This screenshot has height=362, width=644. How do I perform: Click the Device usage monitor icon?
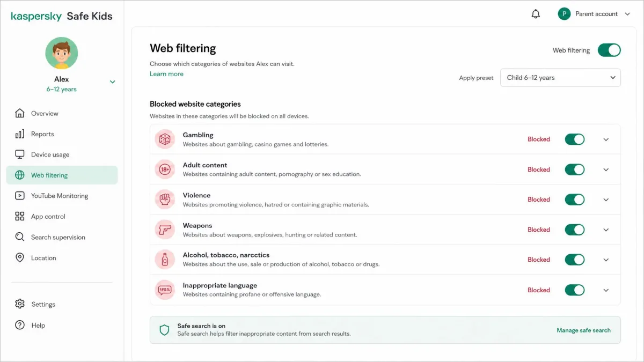click(20, 154)
